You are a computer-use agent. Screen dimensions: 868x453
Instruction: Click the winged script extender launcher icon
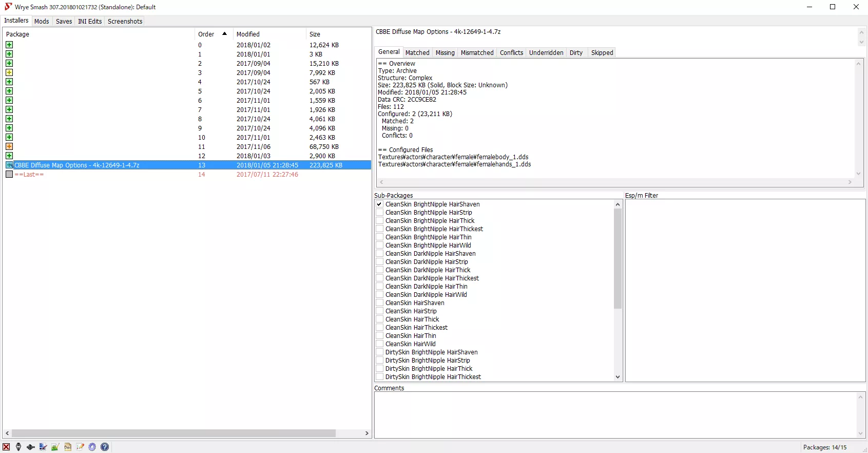point(31,447)
